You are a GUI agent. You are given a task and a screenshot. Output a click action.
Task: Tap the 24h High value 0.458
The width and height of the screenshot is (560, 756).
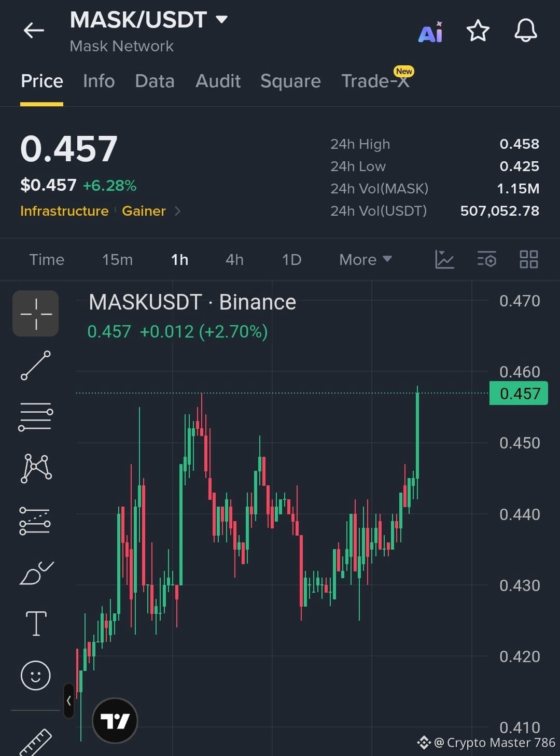click(x=519, y=144)
